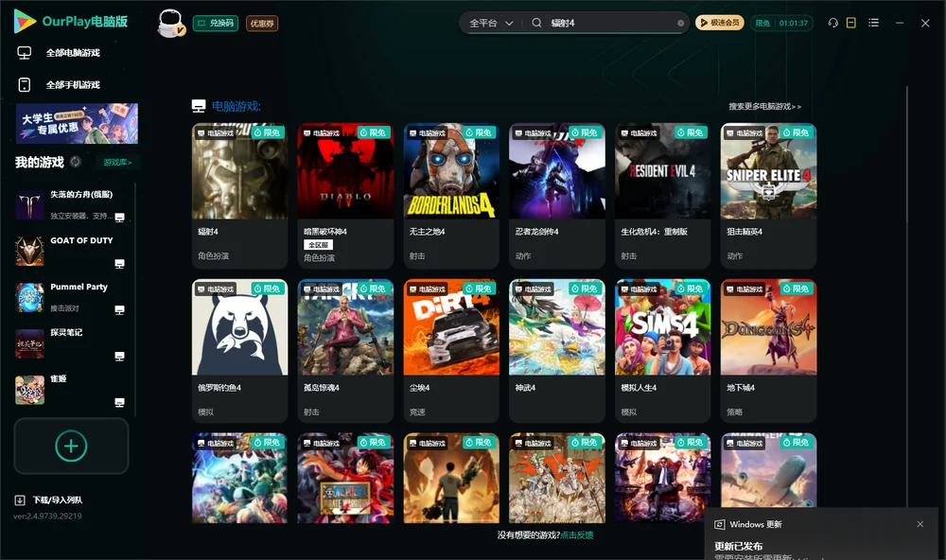Click the PC icon beside 探灵笔记
Viewport: 946px width, 560px height.
tap(119, 356)
